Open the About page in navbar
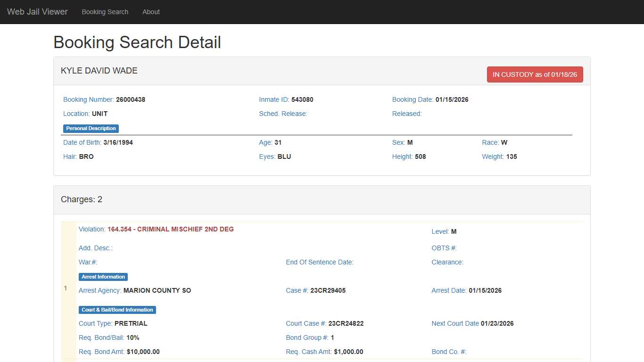The image size is (644, 362). 151,12
